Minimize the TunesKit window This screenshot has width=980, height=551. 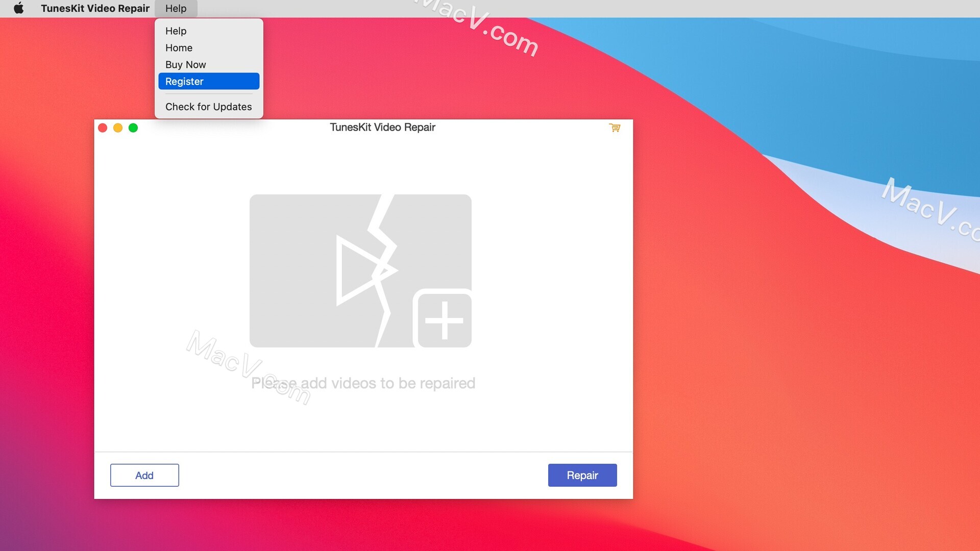(118, 128)
